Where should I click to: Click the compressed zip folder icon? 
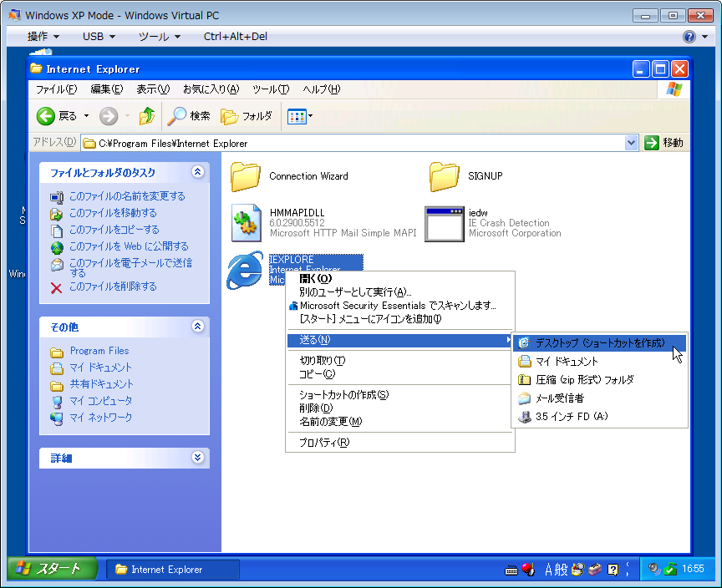pyautogui.click(x=524, y=379)
